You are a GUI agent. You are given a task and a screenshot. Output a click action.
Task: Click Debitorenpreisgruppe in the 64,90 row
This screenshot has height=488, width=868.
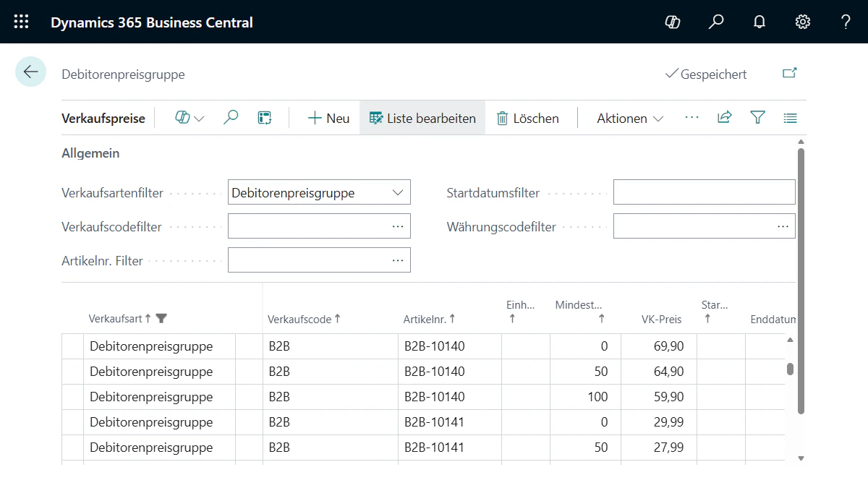coord(160,372)
